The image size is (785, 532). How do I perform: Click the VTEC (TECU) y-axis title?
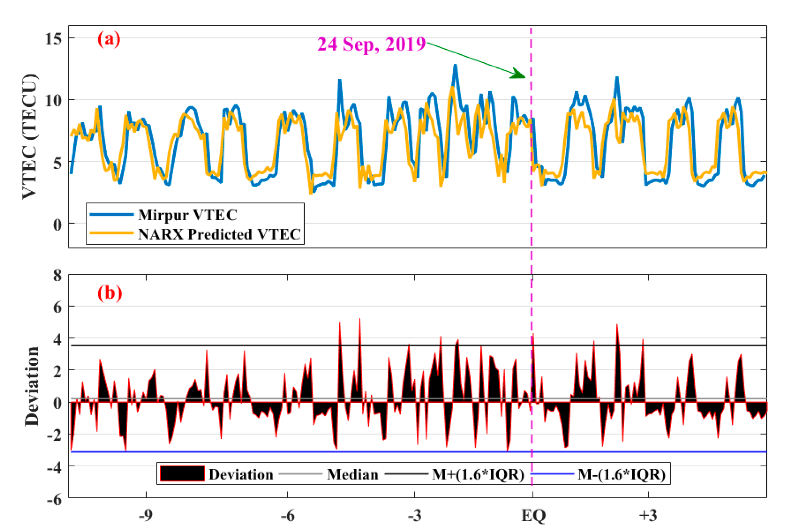click(30, 137)
